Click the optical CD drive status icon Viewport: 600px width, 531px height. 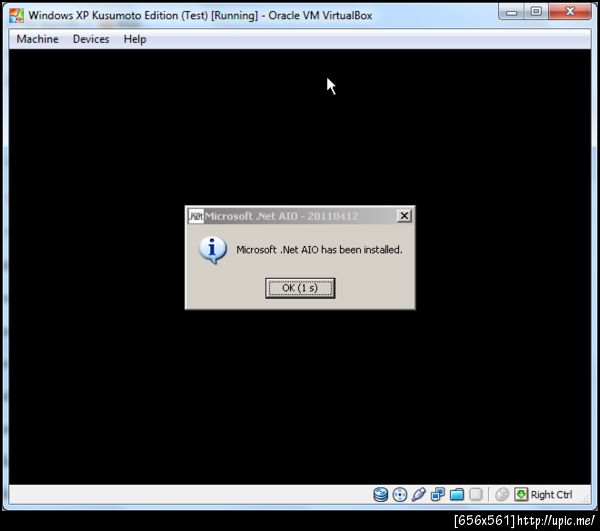[400, 494]
